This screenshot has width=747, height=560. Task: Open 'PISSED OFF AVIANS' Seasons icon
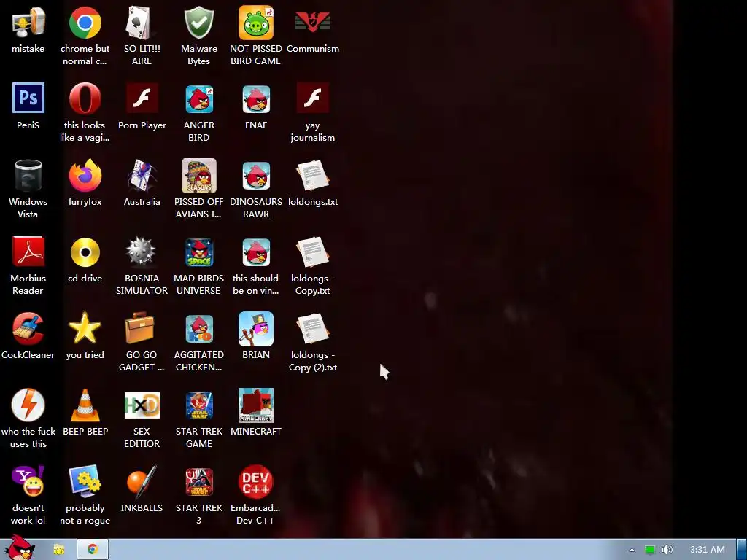click(198, 176)
